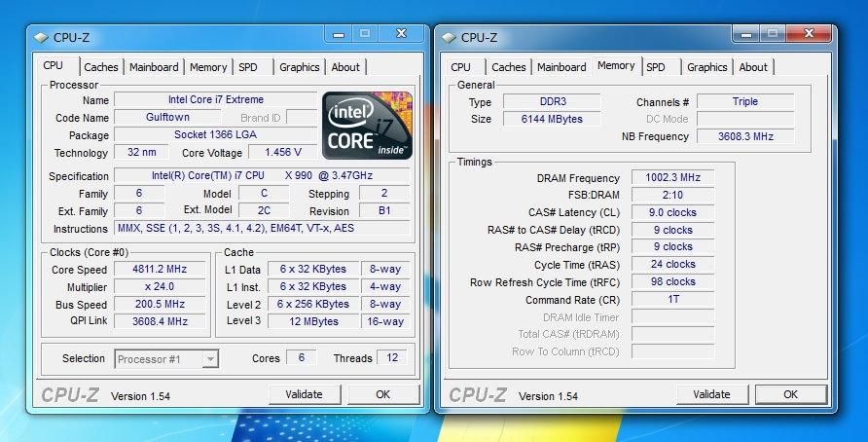868x442 pixels.
Task: Click the DRAM Frequency value 1002.3 MHz
Action: click(672, 177)
